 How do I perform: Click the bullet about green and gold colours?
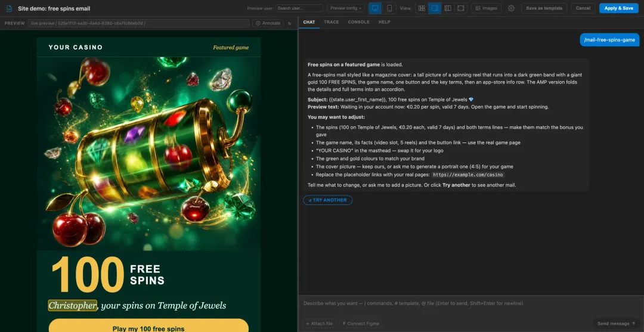pyautogui.click(x=370, y=159)
